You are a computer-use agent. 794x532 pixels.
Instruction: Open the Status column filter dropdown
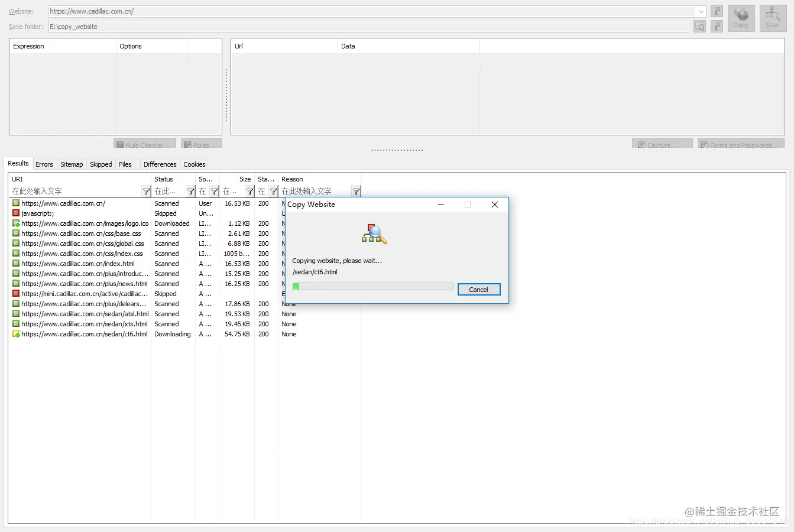click(x=190, y=192)
